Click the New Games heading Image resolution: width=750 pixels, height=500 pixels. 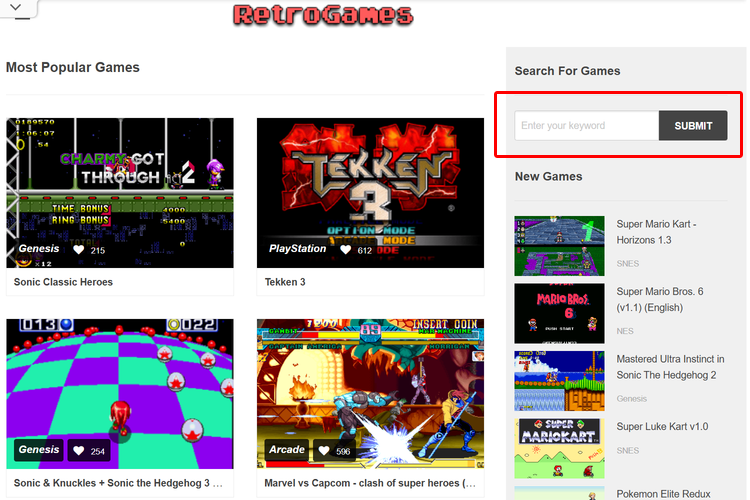click(x=548, y=177)
